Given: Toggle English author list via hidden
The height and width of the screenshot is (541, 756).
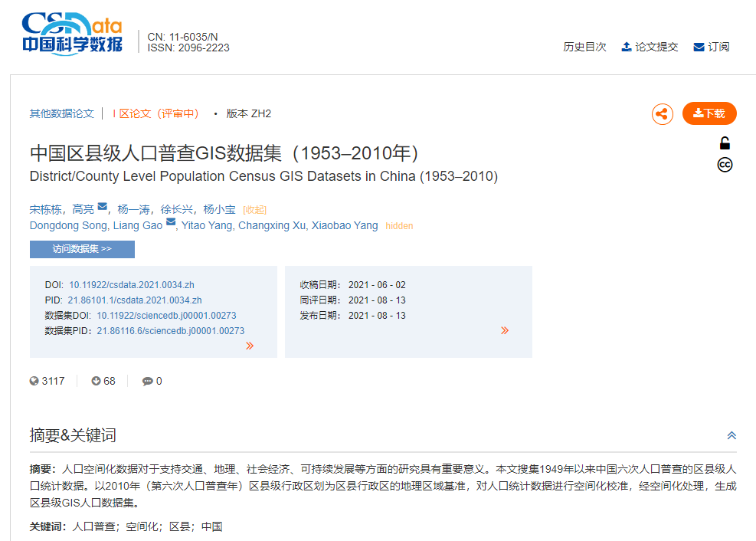Looking at the screenshot, I should [399, 226].
